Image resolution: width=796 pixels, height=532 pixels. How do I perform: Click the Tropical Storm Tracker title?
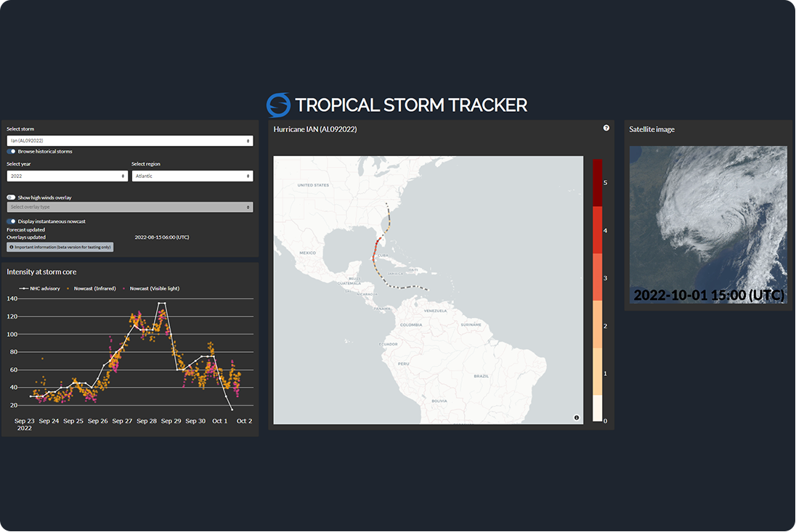pyautogui.click(x=411, y=105)
